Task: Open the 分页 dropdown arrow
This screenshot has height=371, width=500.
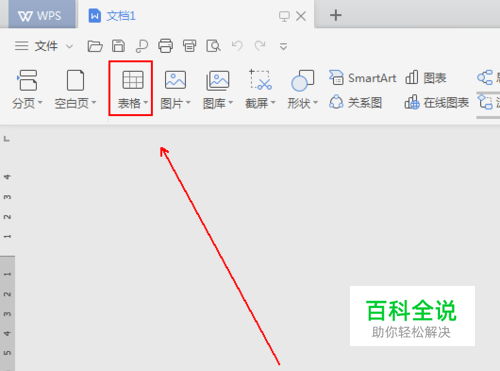Action: coord(40,102)
